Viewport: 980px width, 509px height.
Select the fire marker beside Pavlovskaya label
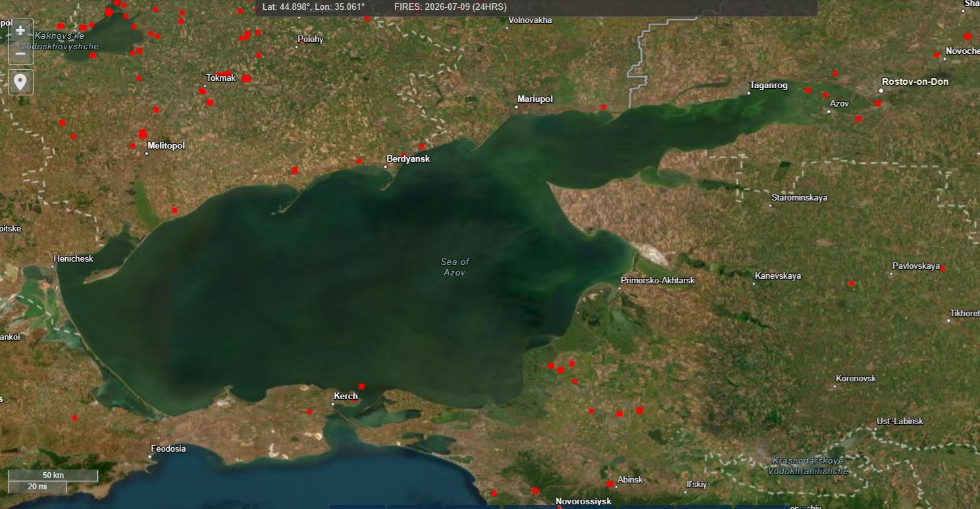coord(942,268)
